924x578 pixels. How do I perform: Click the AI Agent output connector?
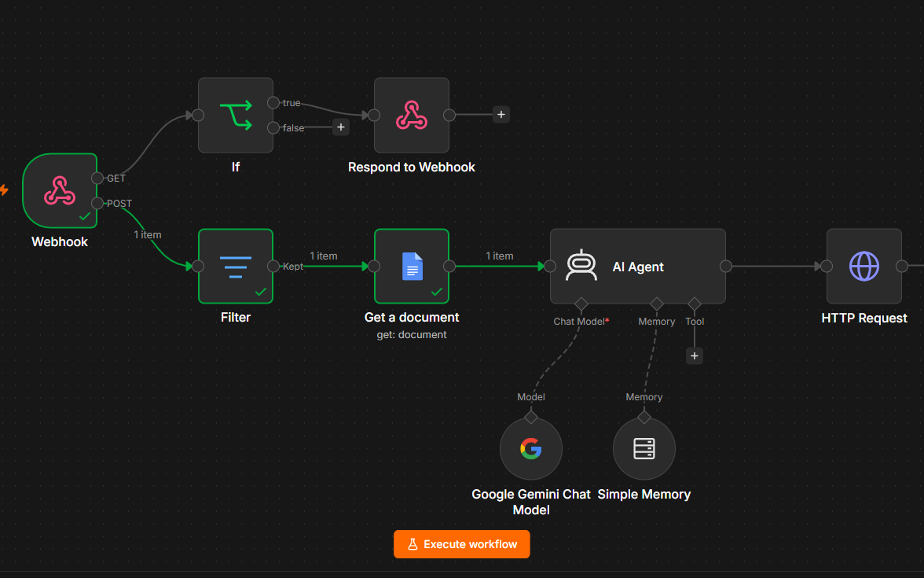(x=726, y=266)
